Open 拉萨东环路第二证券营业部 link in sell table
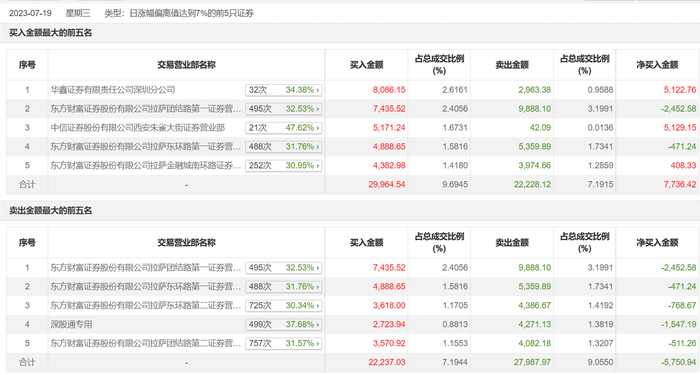Image resolution: width=700 pixels, height=375 pixels. click(x=146, y=305)
